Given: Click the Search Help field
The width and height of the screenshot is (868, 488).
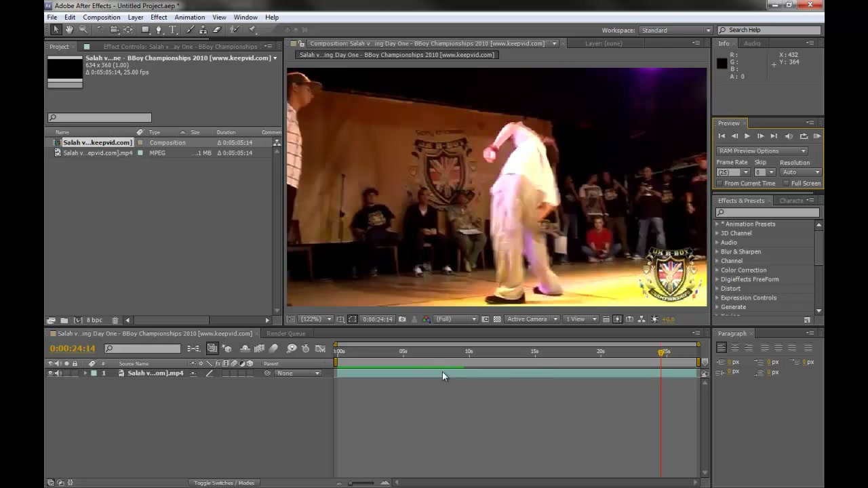Looking at the screenshot, I should click(x=770, y=30).
